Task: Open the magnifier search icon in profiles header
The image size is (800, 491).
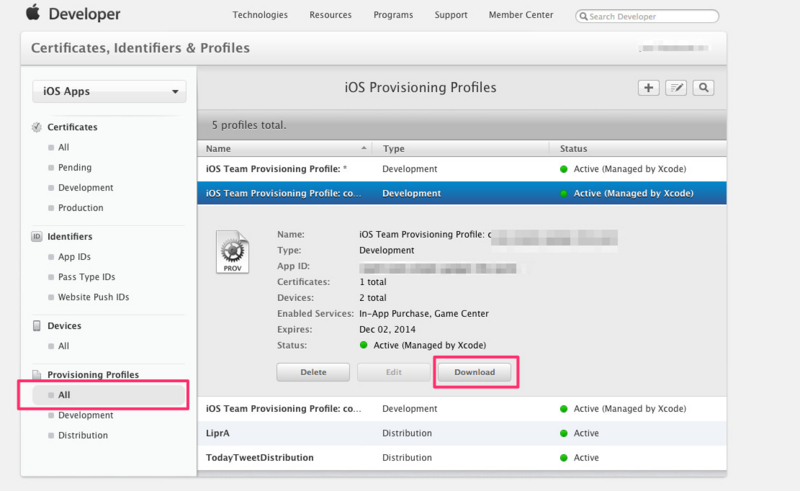Action: (703, 88)
